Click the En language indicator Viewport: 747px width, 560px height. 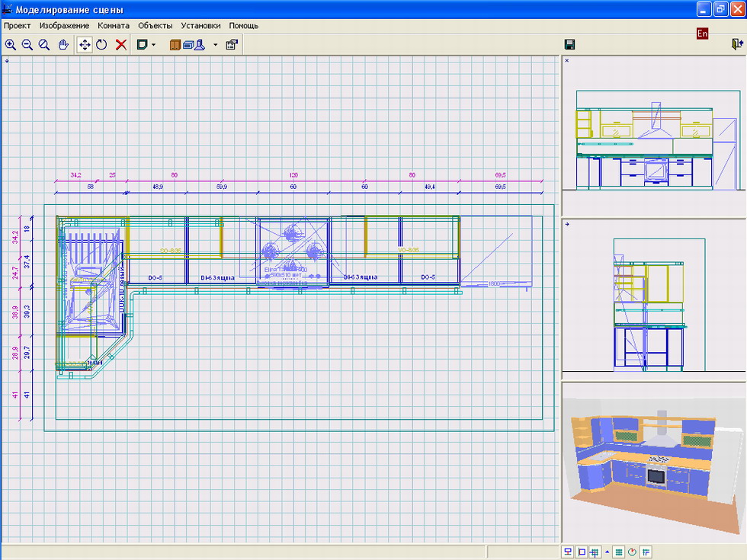pos(702,34)
